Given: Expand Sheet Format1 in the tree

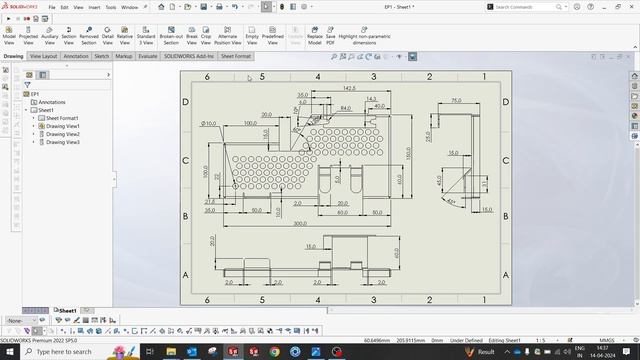Looking at the screenshot, I should 33,118.
